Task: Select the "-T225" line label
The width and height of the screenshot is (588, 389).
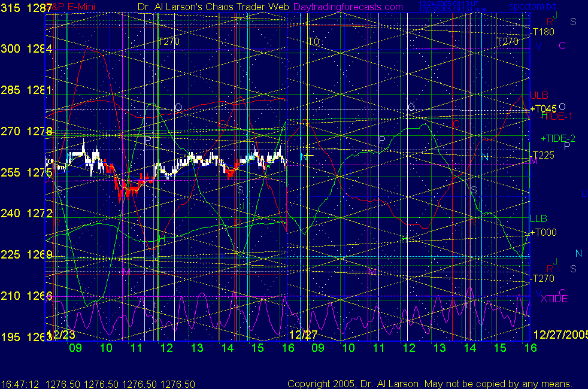Action: click(542, 155)
